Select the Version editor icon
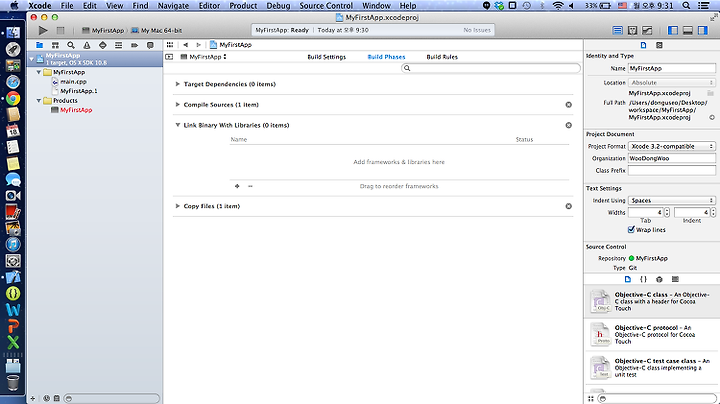The height and width of the screenshot is (404, 720). [647, 30]
